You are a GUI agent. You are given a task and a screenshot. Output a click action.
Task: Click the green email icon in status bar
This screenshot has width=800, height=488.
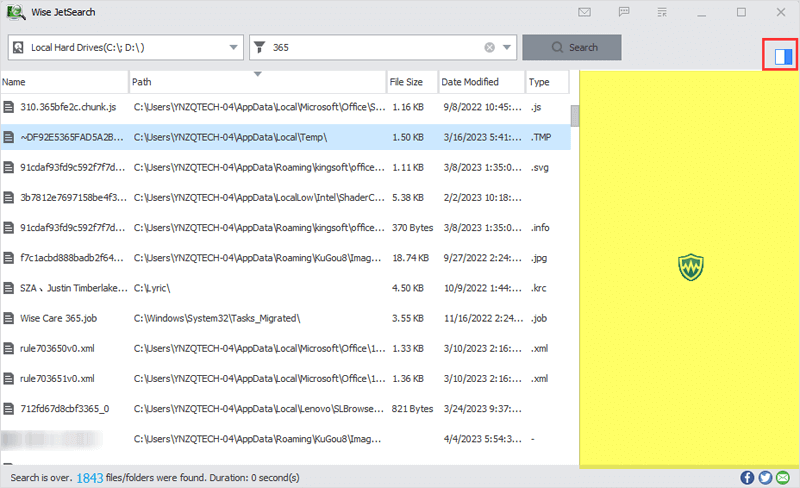783,477
